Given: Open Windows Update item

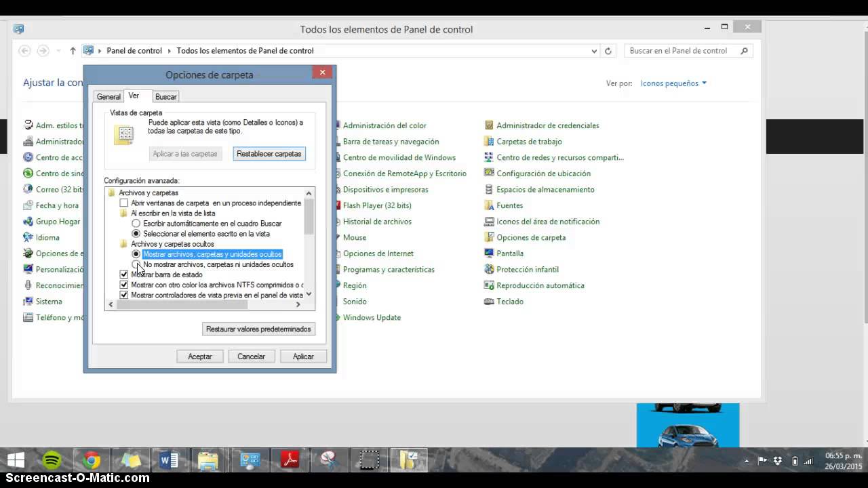Looking at the screenshot, I should (371, 317).
